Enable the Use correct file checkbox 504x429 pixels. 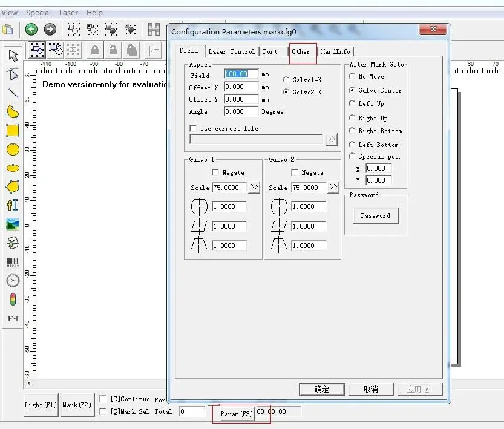pyautogui.click(x=193, y=128)
